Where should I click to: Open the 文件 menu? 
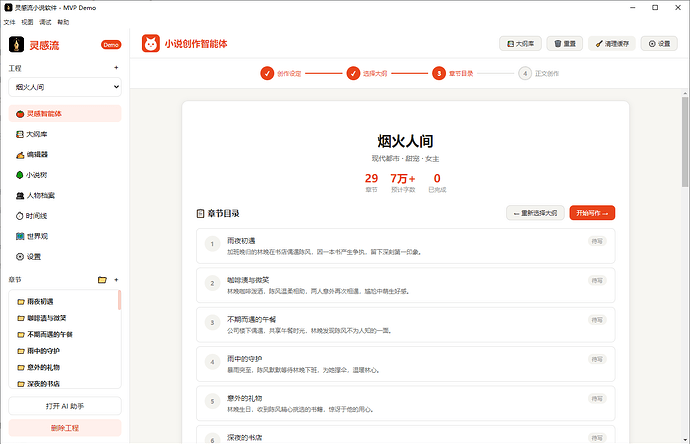(9, 22)
